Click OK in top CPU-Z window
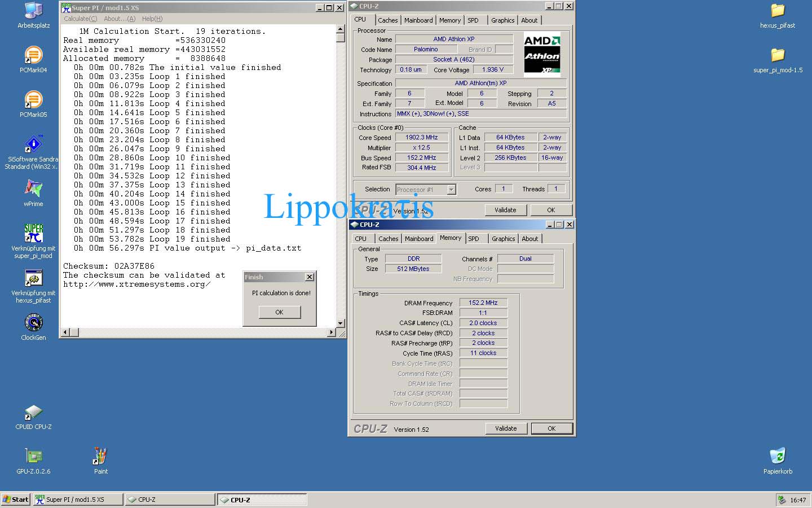812x508 pixels. (x=551, y=210)
